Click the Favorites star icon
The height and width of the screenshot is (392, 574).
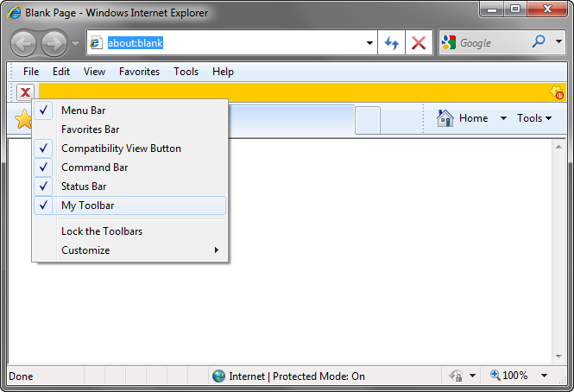[23, 119]
